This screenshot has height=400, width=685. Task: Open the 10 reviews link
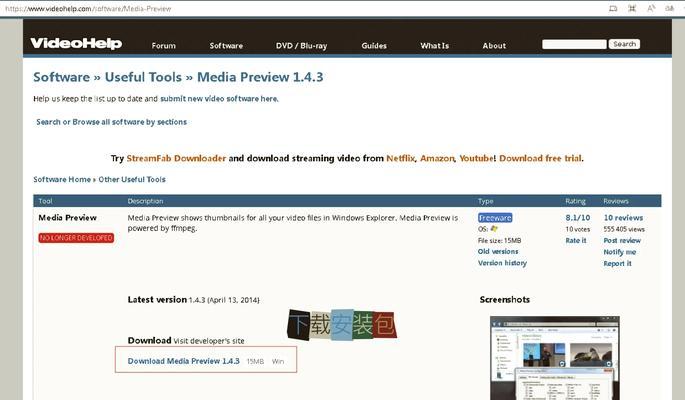[623, 217]
